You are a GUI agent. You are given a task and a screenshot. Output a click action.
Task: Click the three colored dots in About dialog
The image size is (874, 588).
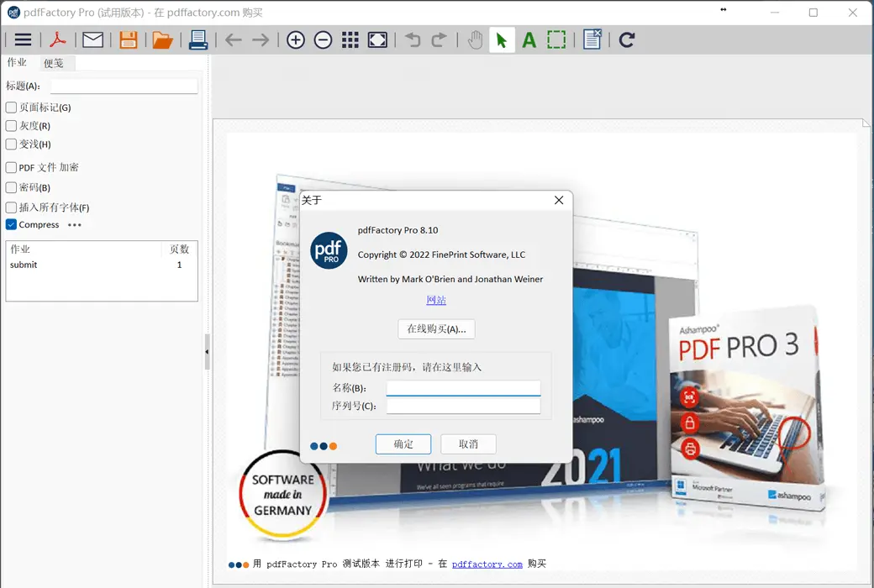coord(324,446)
